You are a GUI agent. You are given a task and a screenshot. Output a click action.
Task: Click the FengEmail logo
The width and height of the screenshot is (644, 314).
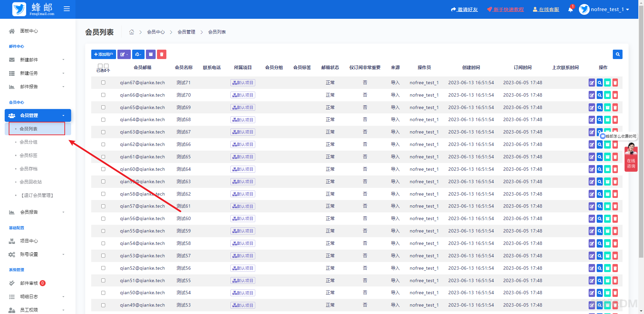(33, 9)
